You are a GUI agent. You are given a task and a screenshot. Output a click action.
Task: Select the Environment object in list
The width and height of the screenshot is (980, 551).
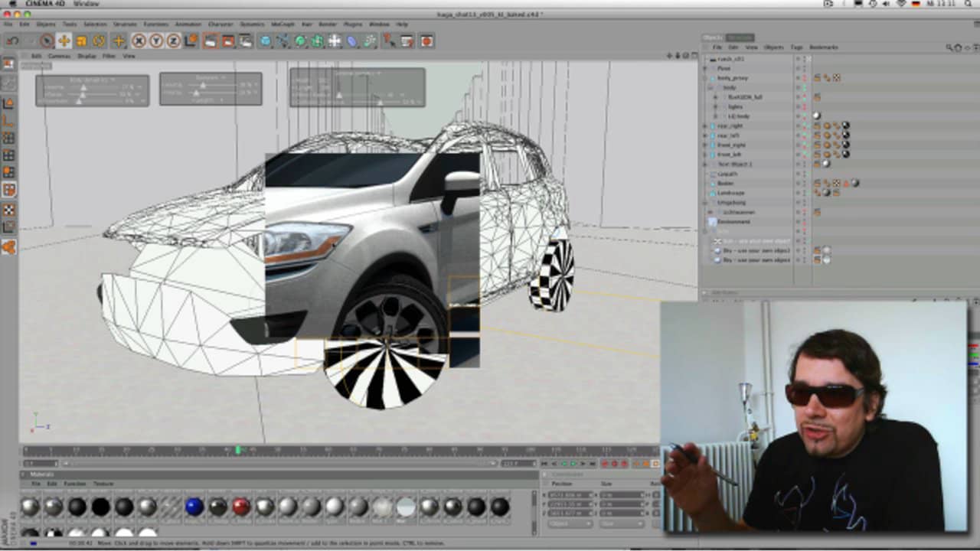[x=733, y=222]
